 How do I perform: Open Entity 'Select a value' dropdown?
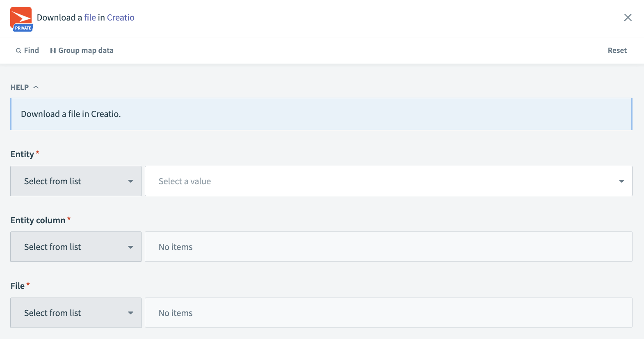[388, 181]
